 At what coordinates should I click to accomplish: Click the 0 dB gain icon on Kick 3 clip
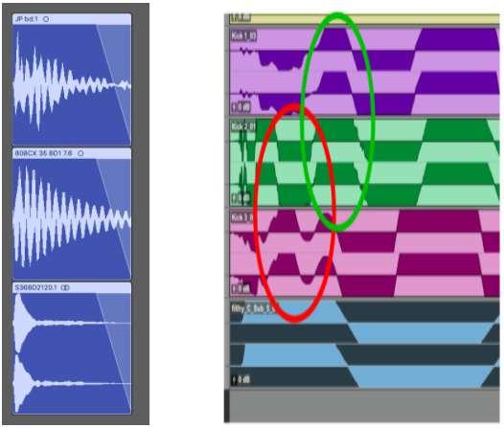pos(241,288)
